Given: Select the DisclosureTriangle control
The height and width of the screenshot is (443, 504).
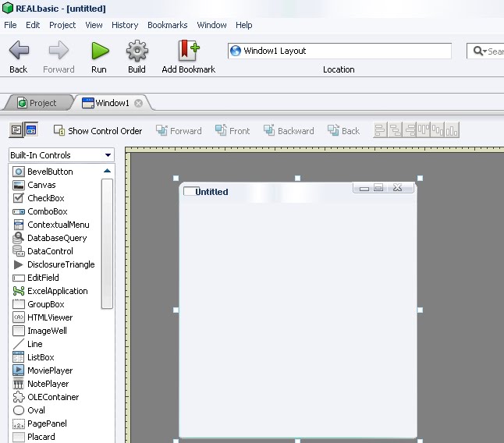Looking at the screenshot, I should [x=54, y=264].
